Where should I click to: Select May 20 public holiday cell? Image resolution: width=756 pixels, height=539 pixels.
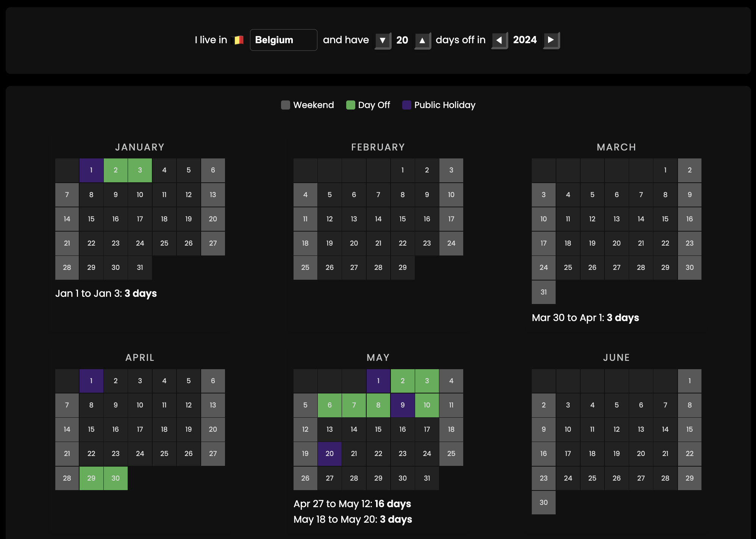[330, 454]
